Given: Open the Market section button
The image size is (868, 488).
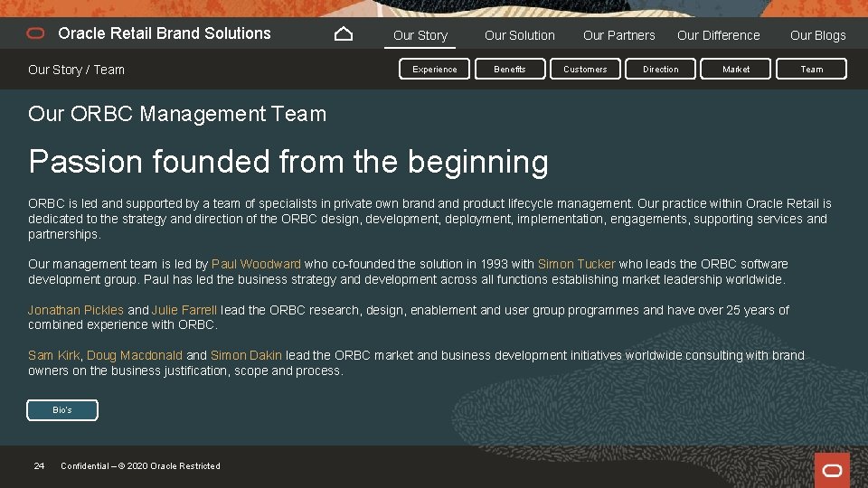Looking at the screenshot, I should click(736, 70).
